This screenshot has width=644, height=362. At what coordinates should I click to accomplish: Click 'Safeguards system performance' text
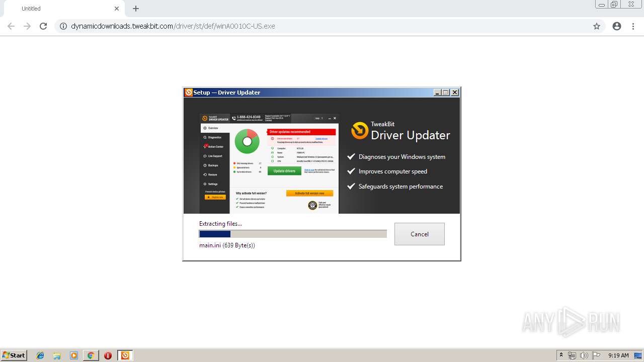coord(401,187)
